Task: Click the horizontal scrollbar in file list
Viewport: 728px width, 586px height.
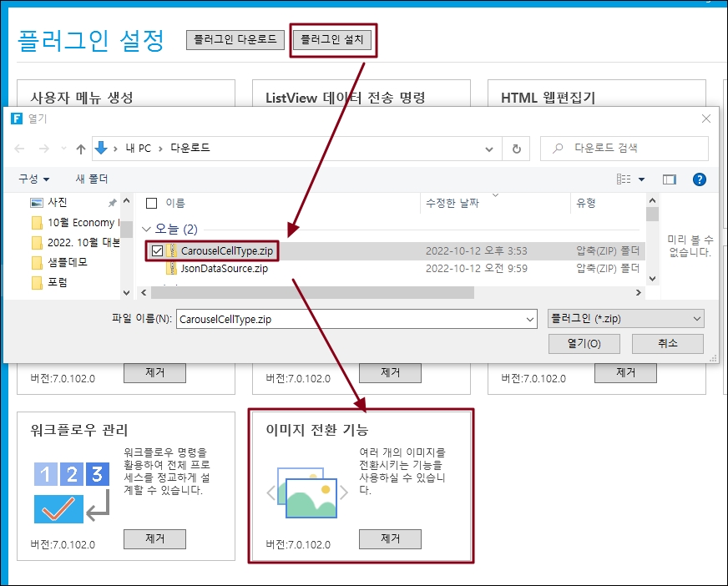Action: point(309,293)
